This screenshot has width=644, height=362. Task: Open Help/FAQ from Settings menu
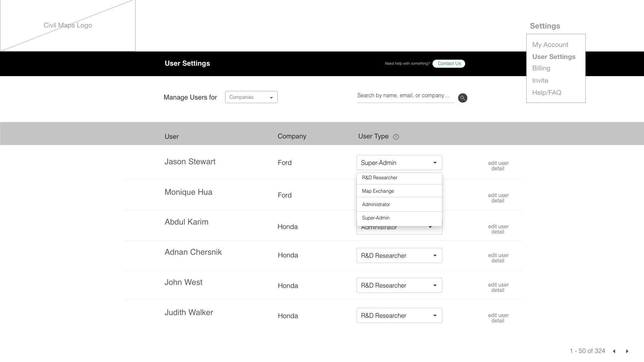[x=546, y=93]
